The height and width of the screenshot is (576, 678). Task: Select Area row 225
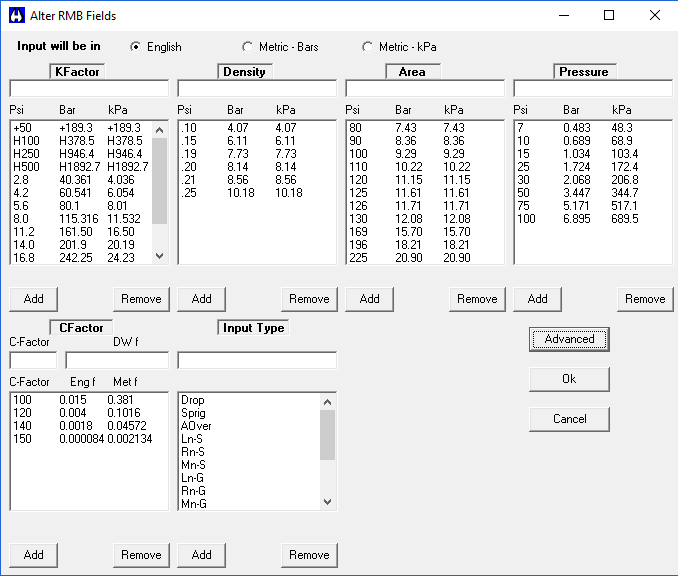(425, 258)
